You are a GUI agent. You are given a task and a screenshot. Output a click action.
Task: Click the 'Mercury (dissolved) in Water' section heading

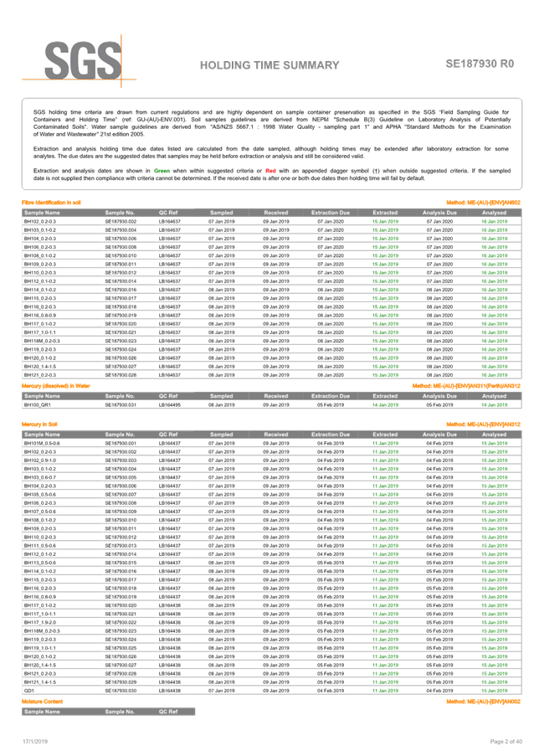[x=55, y=386]
